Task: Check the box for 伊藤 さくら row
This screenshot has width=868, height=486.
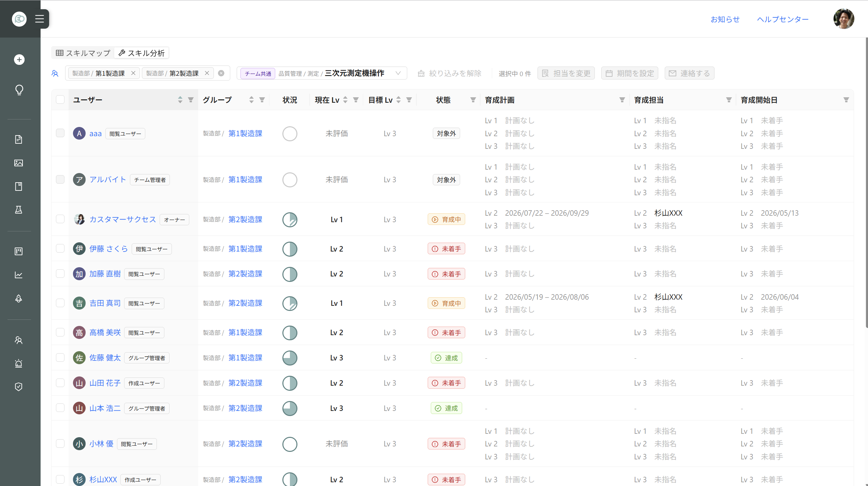Action: (60, 248)
